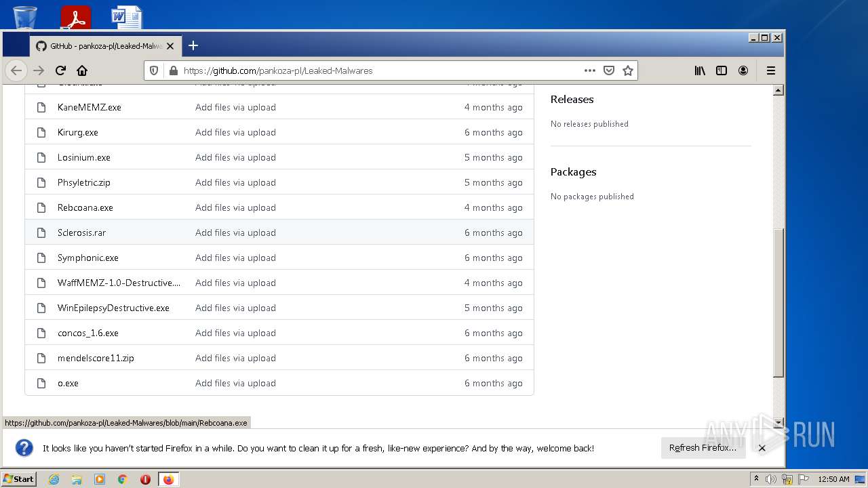The height and width of the screenshot is (488, 868).
Task: Open the Sclerosis.rar file link
Action: [82, 232]
